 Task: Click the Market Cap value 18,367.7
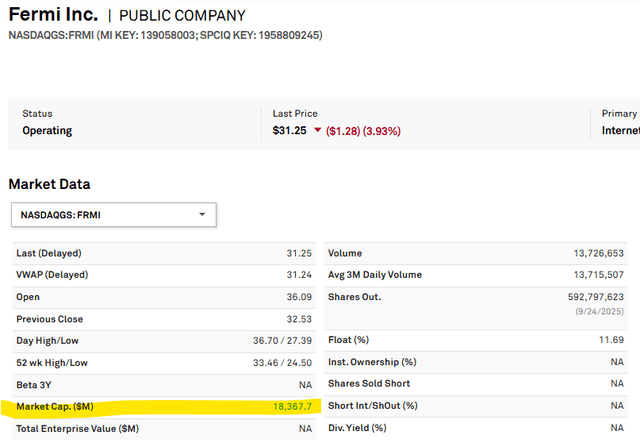click(292, 407)
